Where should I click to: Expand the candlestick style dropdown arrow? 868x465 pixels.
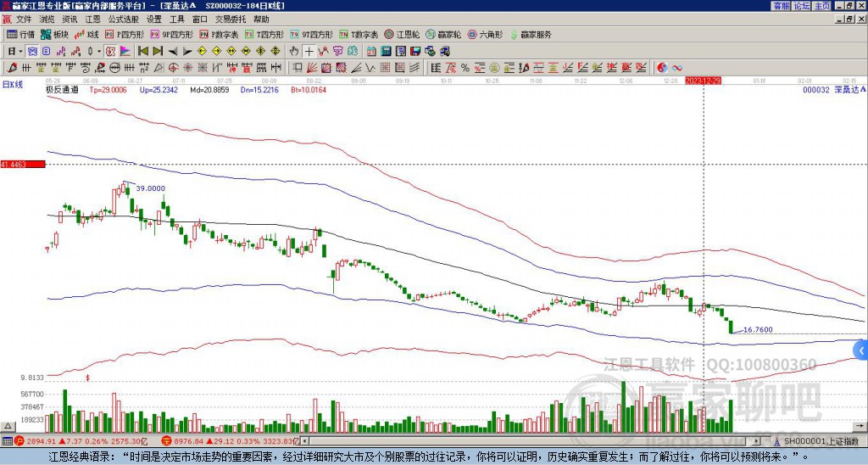tap(99, 52)
